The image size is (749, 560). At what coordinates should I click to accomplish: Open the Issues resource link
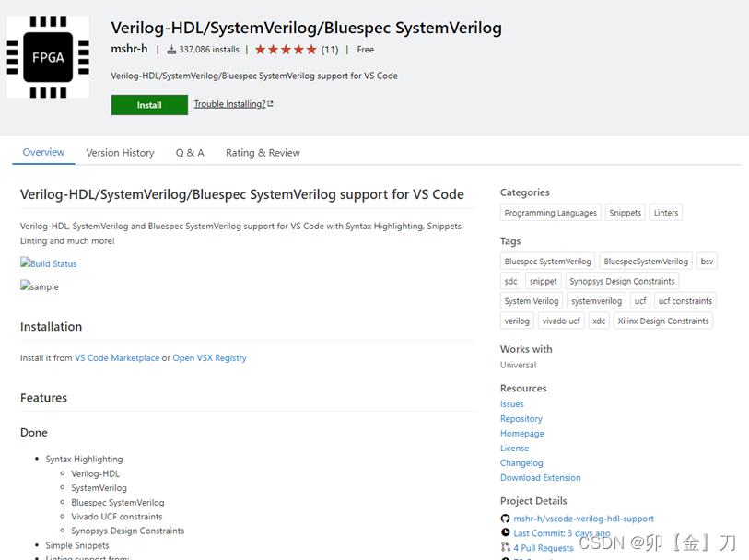pos(511,404)
